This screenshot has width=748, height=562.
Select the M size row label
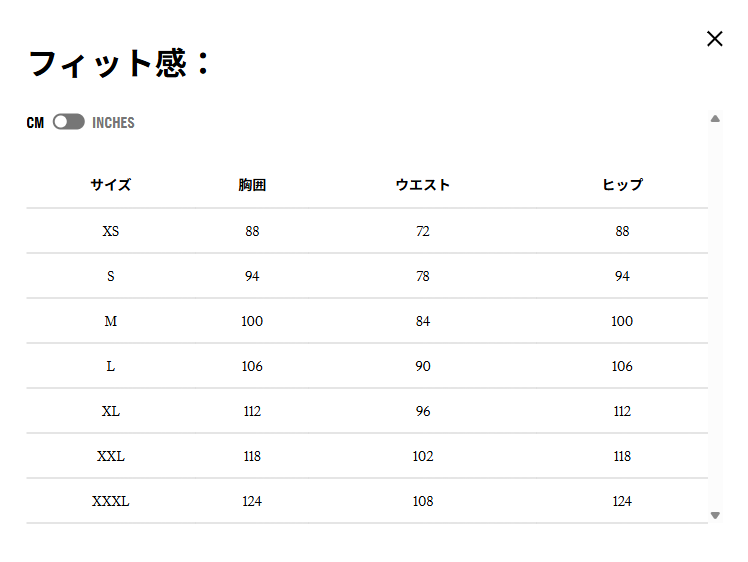[x=110, y=321]
